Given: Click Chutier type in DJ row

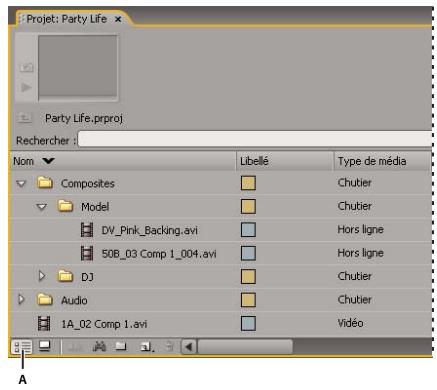Looking at the screenshot, I should (354, 276).
